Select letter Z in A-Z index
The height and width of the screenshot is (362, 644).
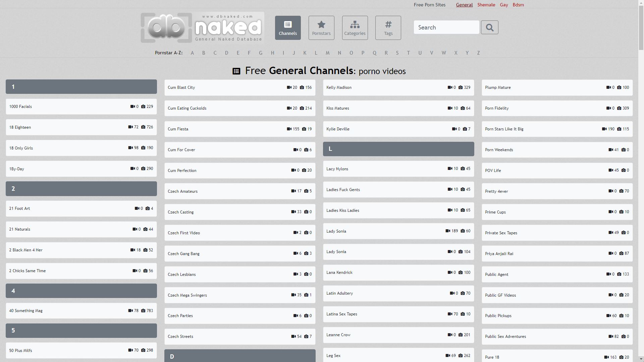click(478, 53)
